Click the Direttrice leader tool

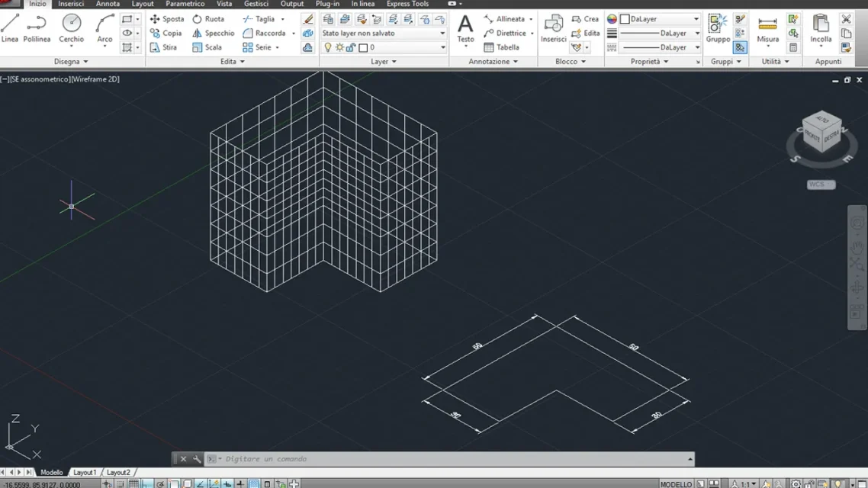click(x=505, y=34)
